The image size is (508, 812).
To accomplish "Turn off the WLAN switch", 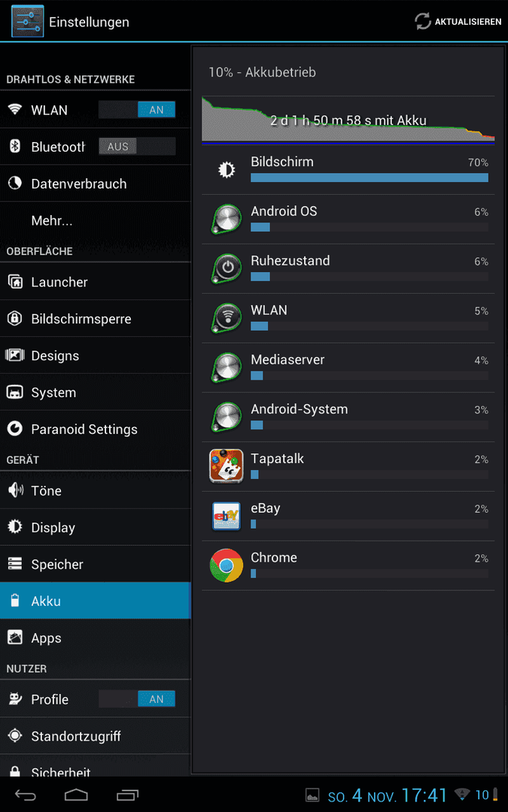I will [137, 110].
